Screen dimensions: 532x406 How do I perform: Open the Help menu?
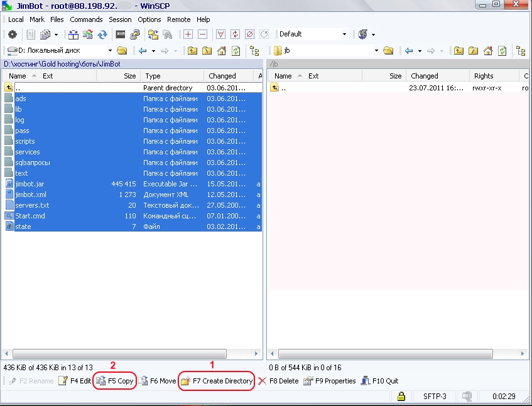[x=204, y=19]
